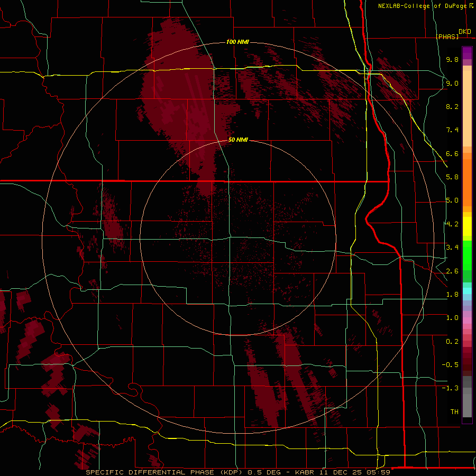
Task: Click the 1.8 value on the scale
Action: click(452, 295)
